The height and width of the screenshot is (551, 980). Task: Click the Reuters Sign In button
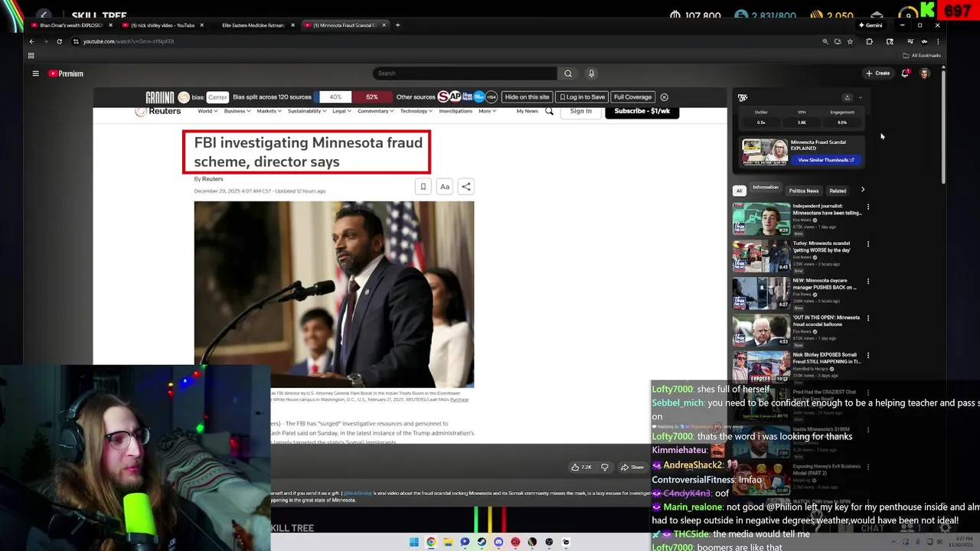click(580, 112)
